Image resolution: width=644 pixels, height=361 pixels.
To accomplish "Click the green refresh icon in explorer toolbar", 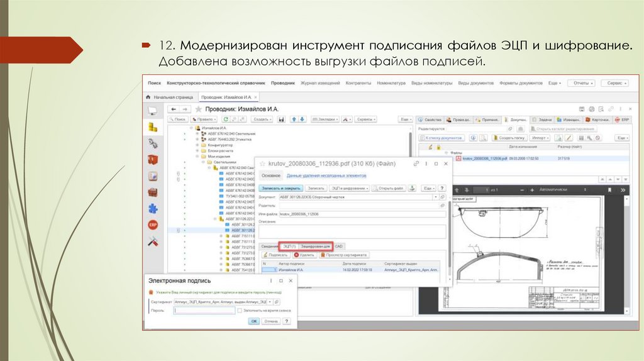I will pos(225,119).
